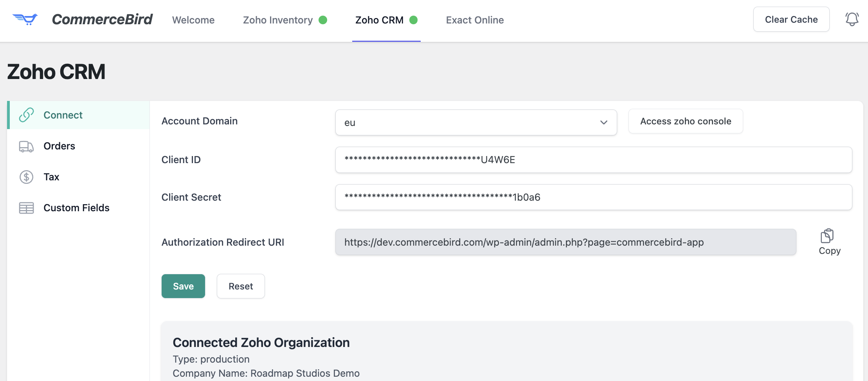
Task: Click the 'Type: production' text
Action: 211,359
